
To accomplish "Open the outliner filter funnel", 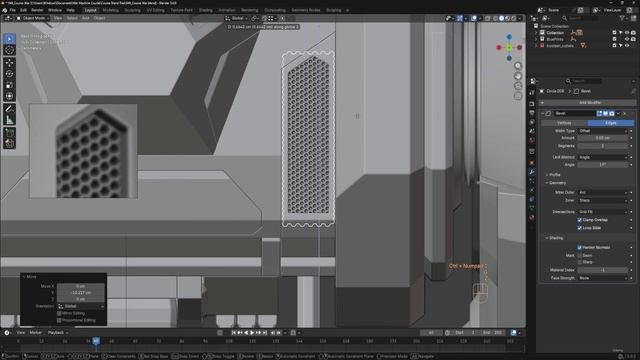I will pos(622,18).
